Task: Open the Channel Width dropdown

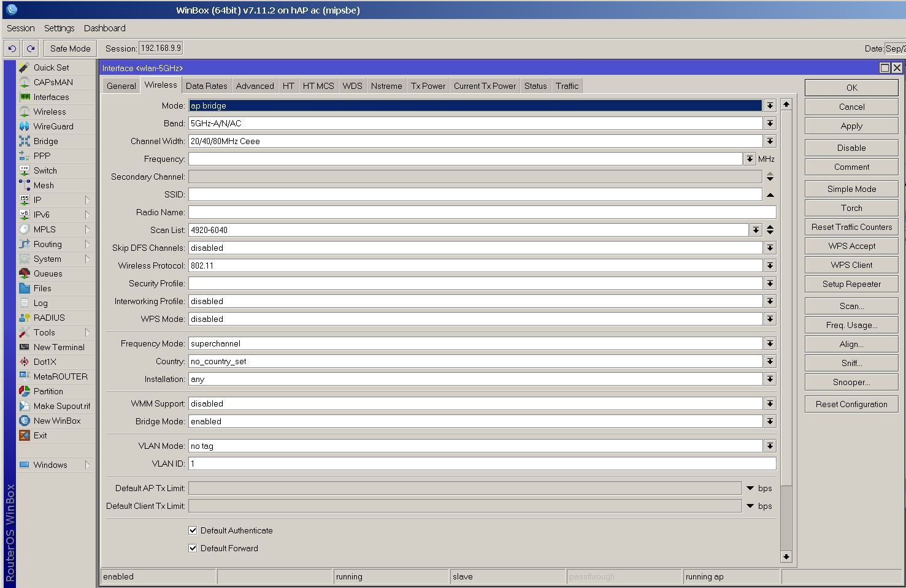Action: point(770,141)
